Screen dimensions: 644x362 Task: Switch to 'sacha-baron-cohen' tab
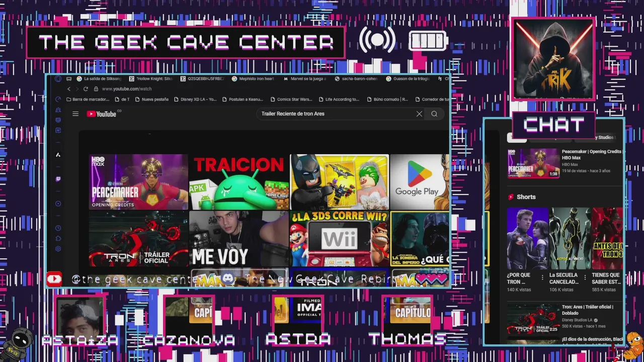(356, 79)
